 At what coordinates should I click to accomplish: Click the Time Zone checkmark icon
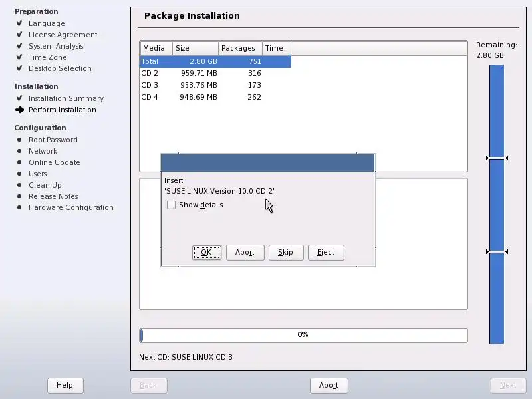point(19,57)
